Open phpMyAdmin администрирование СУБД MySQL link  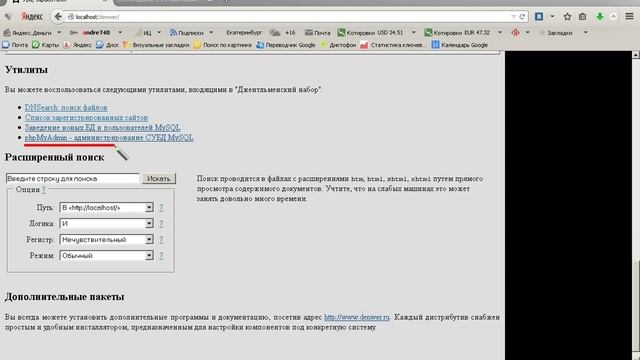(x=109, y=138)
